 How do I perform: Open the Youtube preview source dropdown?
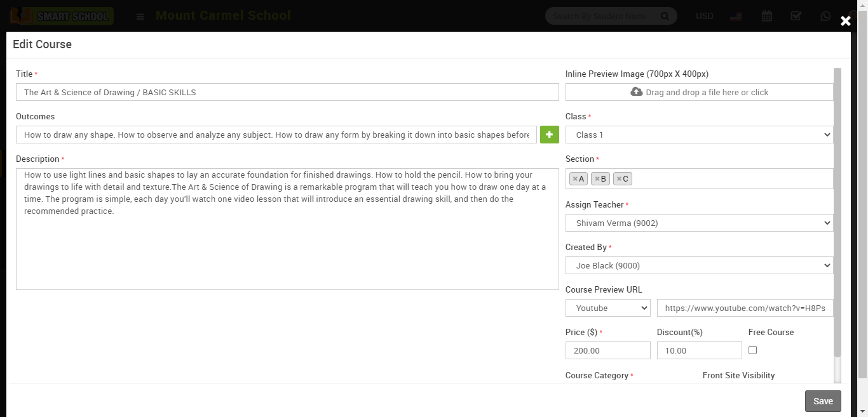(x=607, y=308)
